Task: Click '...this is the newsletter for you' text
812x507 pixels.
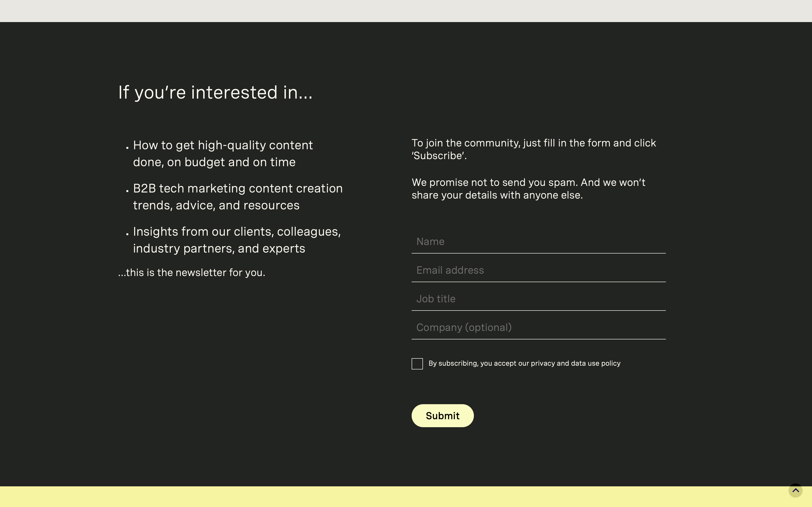Action: tap(191, 272)
